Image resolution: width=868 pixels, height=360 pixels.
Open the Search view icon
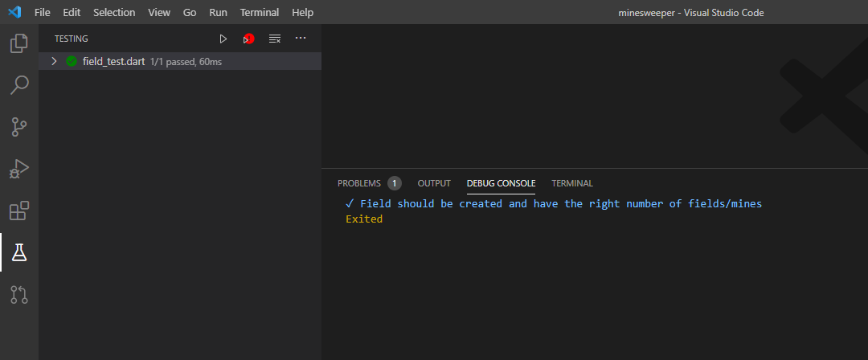(x=18, y=85)
